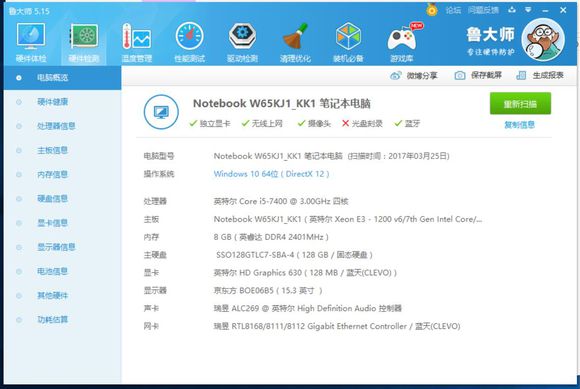
Task: Click the 鲁大师 5.15 window title
Action: 29,11
